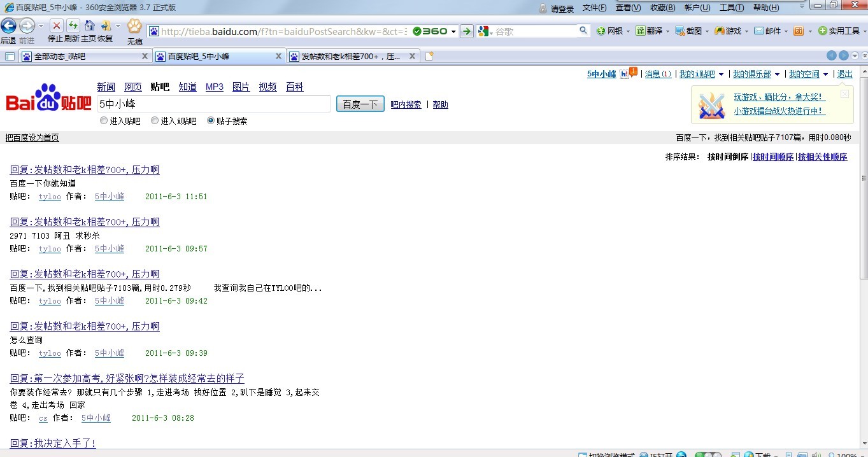
Task: Click the new tab icon after last tab
Action: (x=429, y=56)
